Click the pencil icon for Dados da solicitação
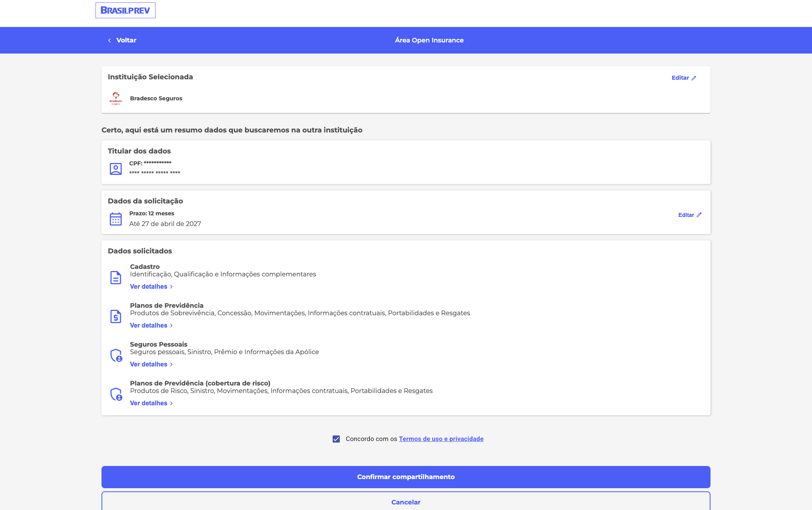 699,215
